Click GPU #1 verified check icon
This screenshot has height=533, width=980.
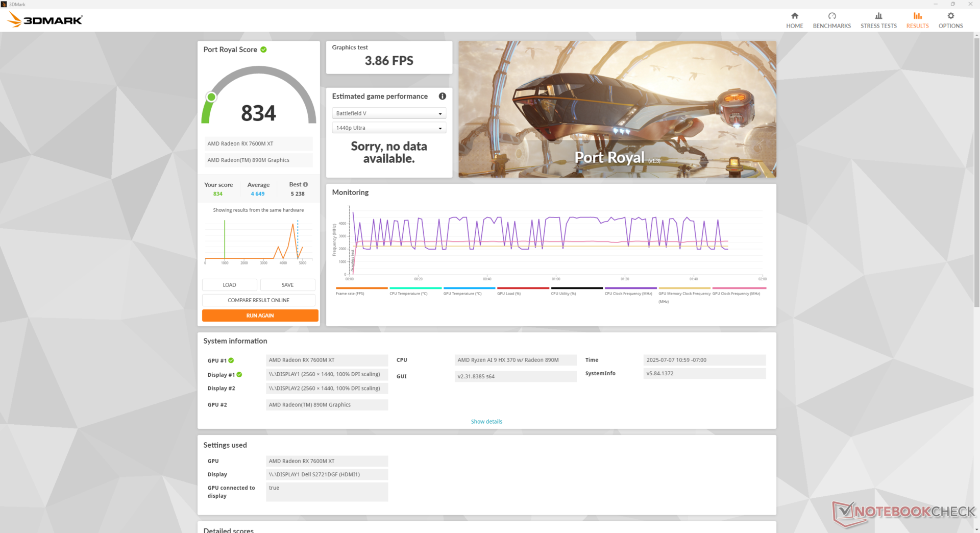pos(231,360)
